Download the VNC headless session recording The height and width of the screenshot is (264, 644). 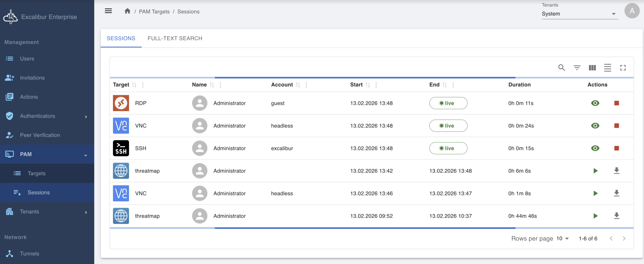click(x=616, y=193)
